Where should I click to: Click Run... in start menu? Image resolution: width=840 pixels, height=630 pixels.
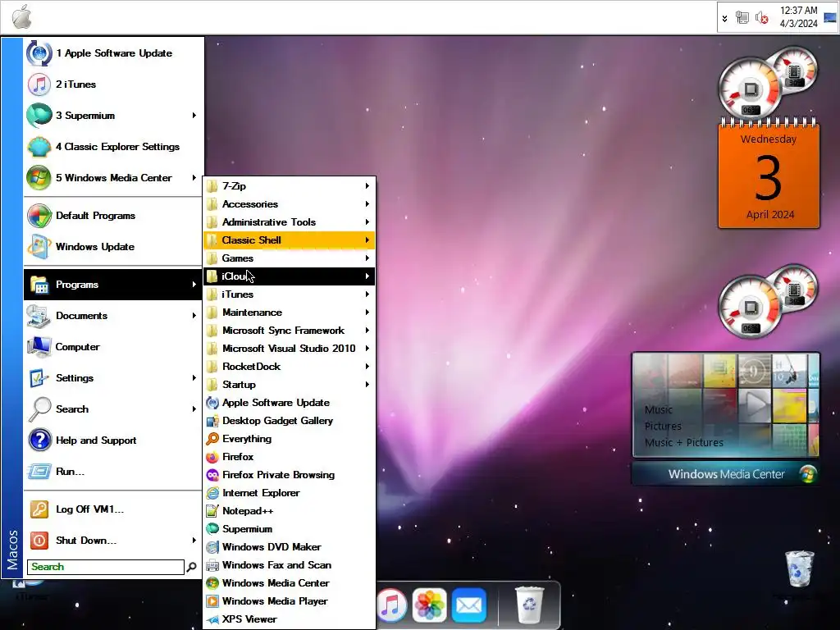(x=113, y=471)
